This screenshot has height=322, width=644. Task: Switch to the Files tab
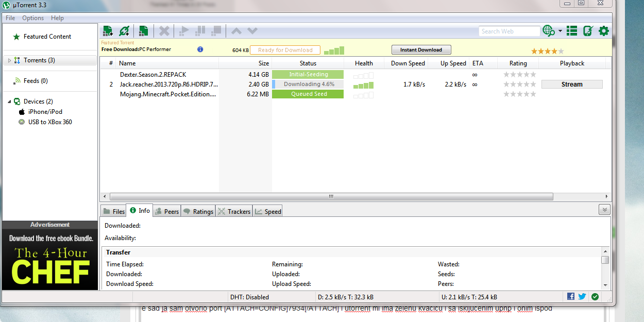click(113, 211)
